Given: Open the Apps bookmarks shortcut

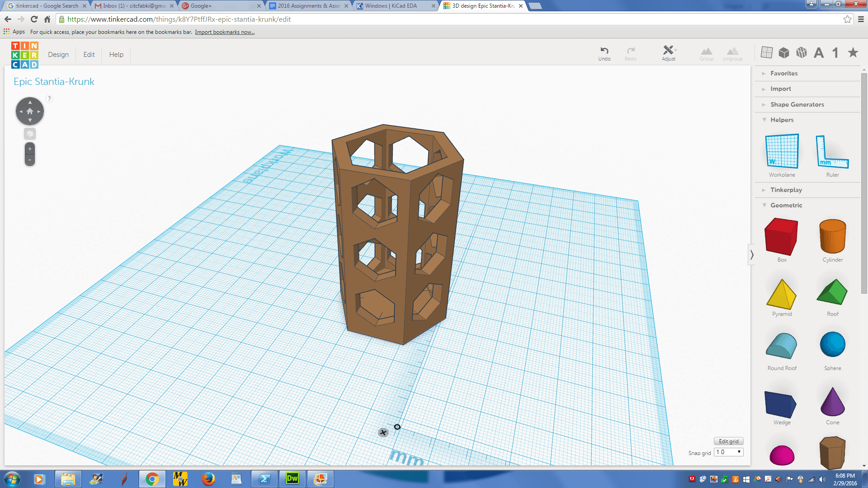Looking at the screenshot, I should click(x=14, y=32).
